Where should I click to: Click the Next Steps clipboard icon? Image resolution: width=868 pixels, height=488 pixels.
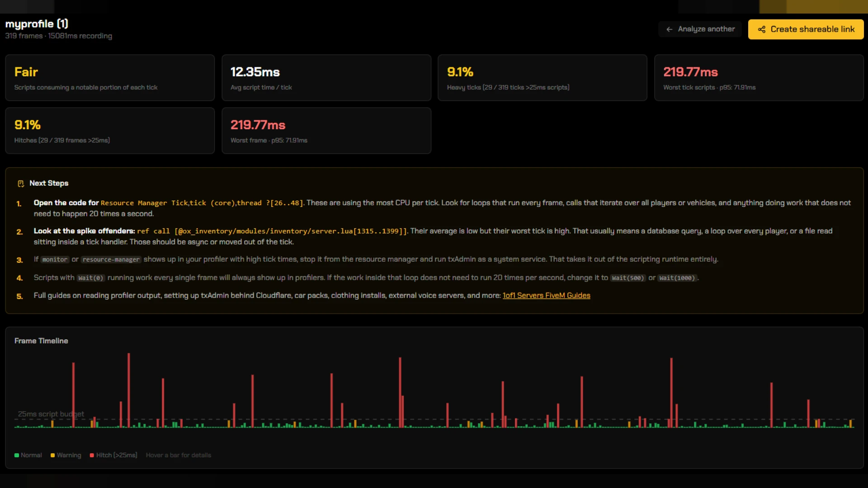click(21, 183)
